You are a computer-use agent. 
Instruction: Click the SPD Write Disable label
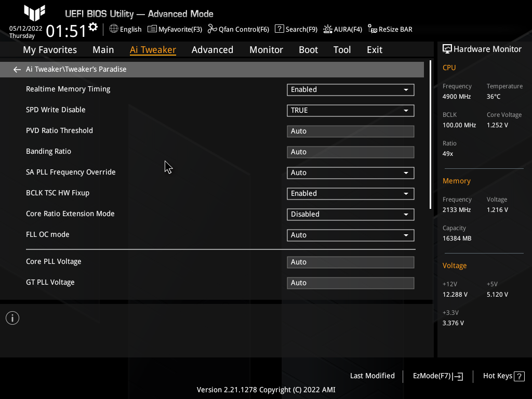56,110
